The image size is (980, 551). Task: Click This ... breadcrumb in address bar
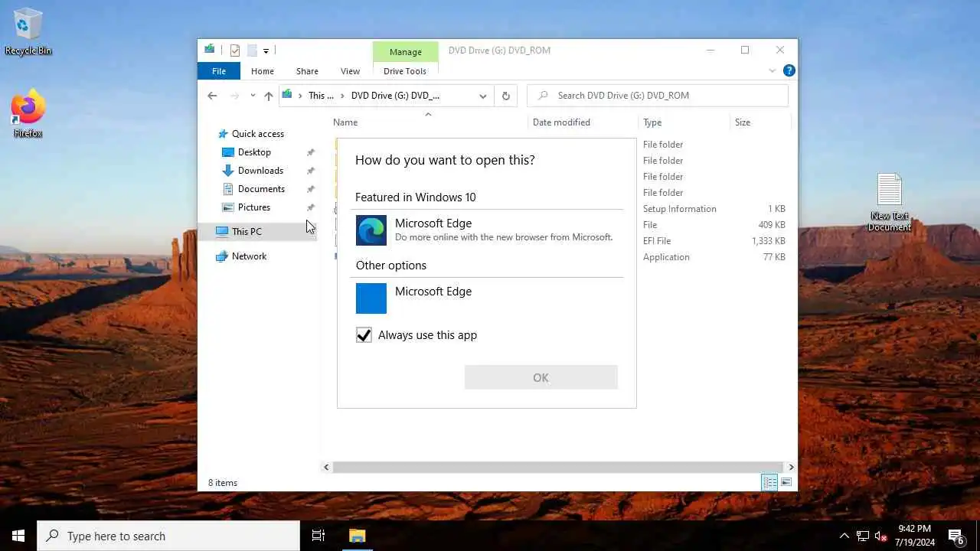tap(321, 96)
